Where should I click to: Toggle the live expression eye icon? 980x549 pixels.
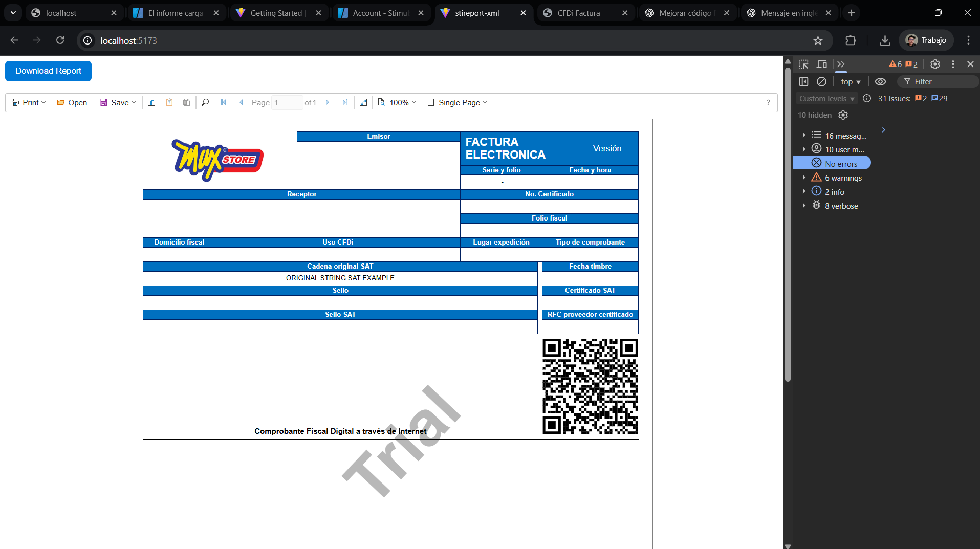880,82
